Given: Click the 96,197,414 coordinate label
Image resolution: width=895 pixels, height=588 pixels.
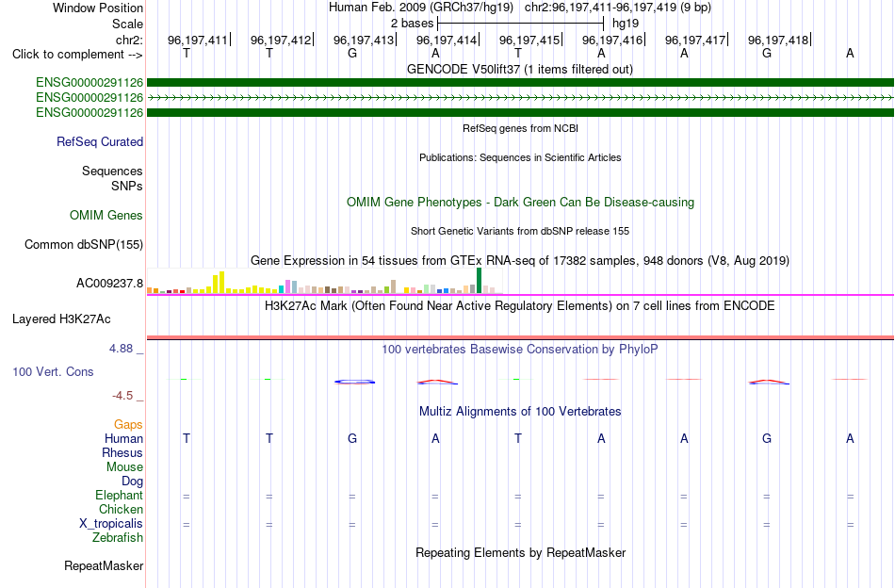Looking at the screenshot, I should (446, 40).
